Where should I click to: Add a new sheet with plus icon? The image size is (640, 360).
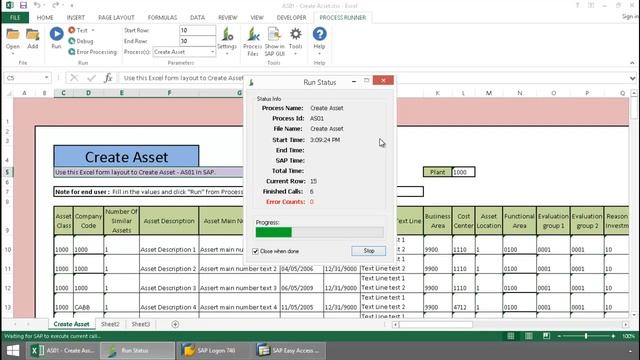(175, 324)
